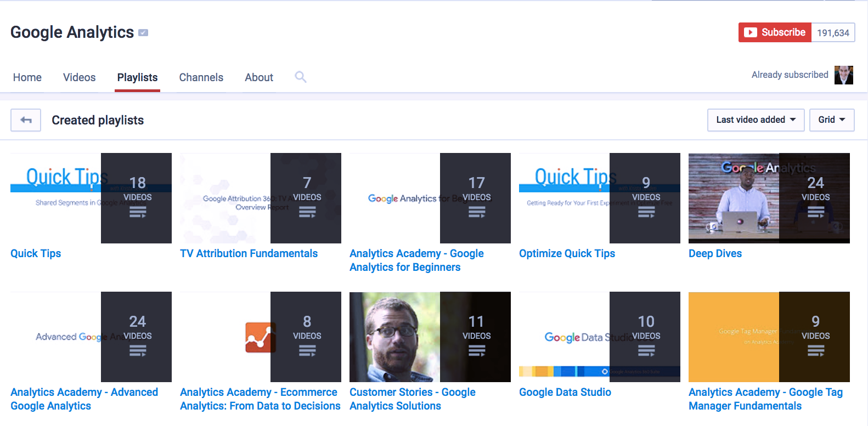Click the back arrow button beside Created playlists
Screen dimensions: 868x426
click(26, 120)
